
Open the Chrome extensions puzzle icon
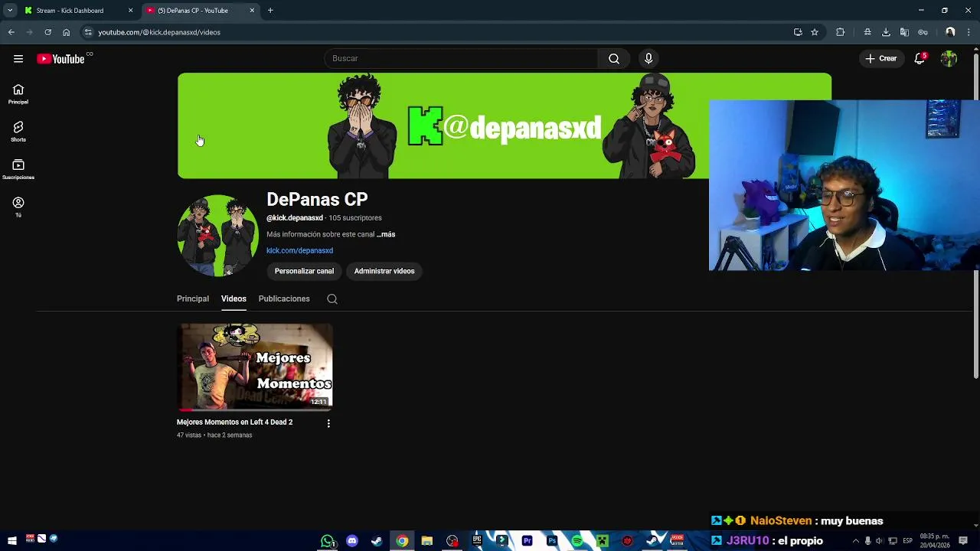coord(841,32)
